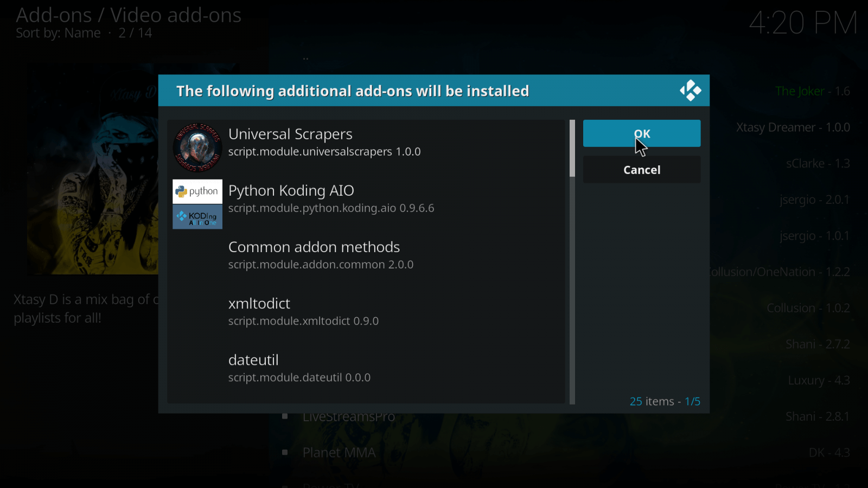The height and width of the screenshot is (488, 868).
Task: Click the Xtasy D description text
Action: pos(86,309)
